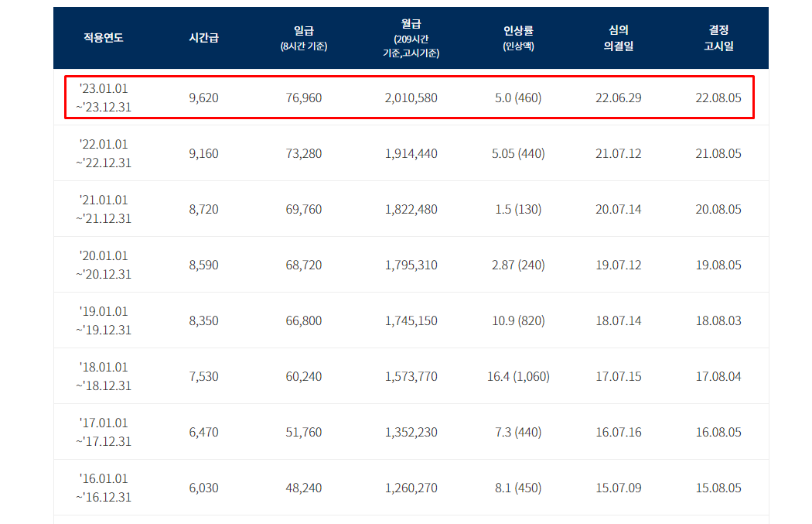Click the 월급 (209시간 기준) header
Screen dimensions: 812x524
click(411, 39)
